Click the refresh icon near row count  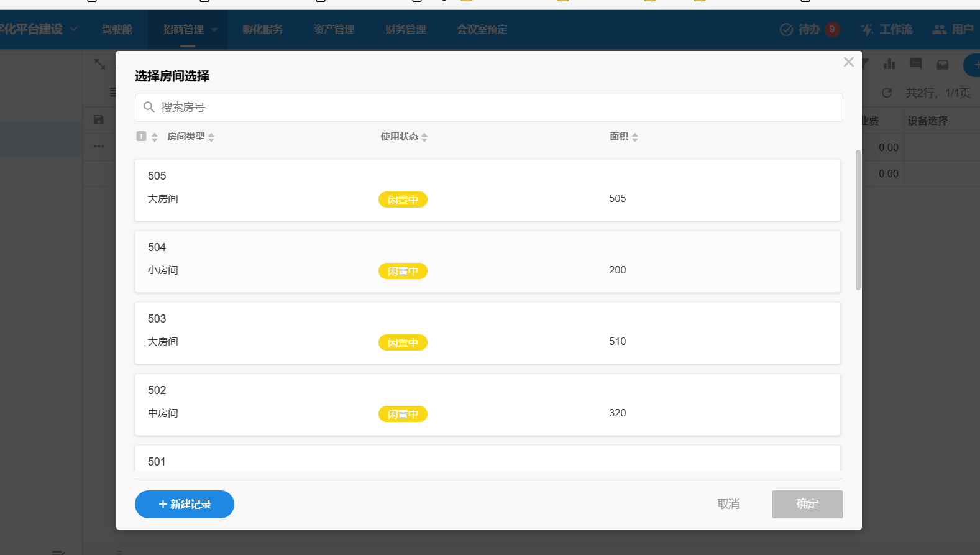(x=887, y=93)
